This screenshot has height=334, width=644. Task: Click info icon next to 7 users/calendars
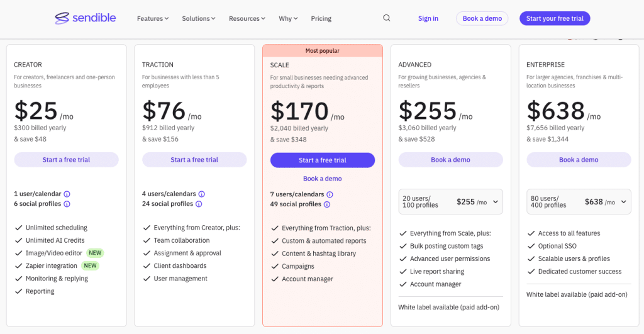tap(330, 194)
